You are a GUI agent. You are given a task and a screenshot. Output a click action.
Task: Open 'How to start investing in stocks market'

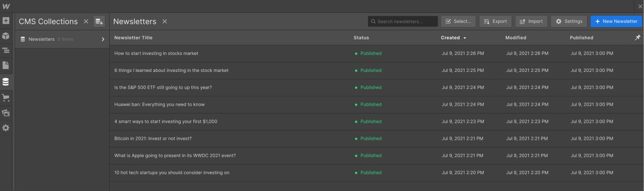click(156, 54)
